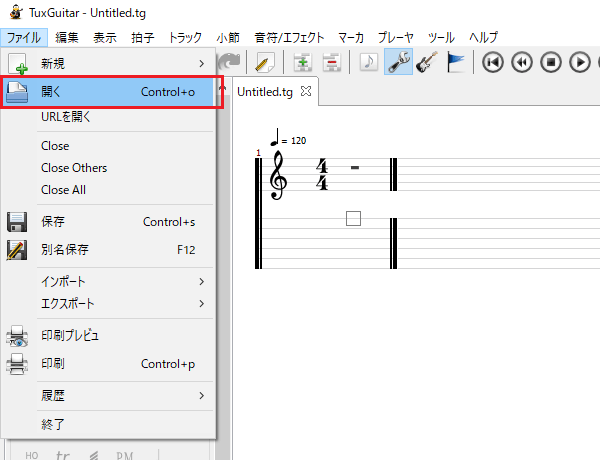Click the new document plus icon
The height and width of the screenshot is (460, 600).
click(18, 63)
